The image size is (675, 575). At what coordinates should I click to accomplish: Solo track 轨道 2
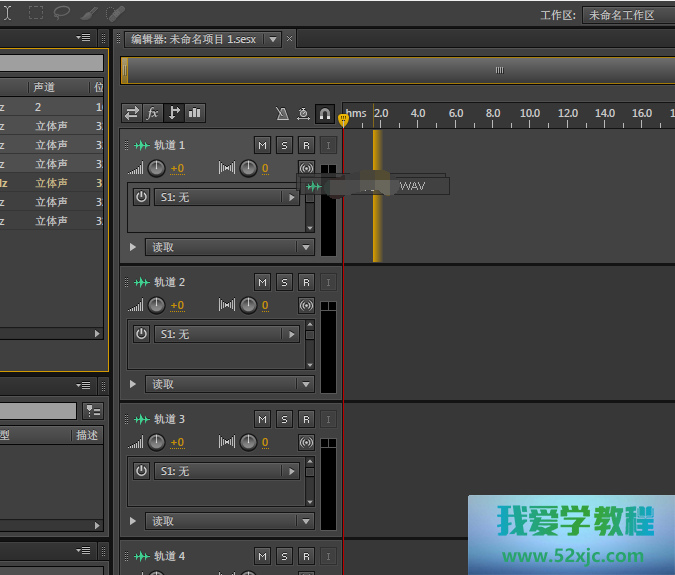[284, 283]
